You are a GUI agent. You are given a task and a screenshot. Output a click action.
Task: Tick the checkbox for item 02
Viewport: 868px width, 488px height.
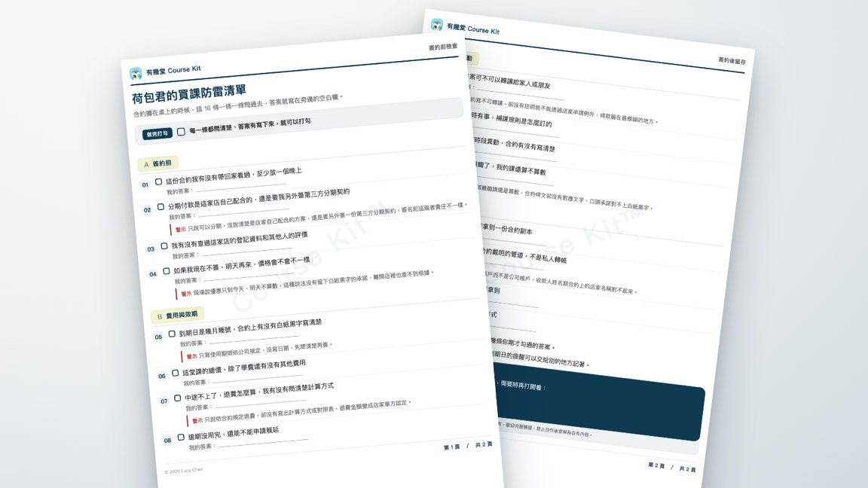[x=160, y=207]
